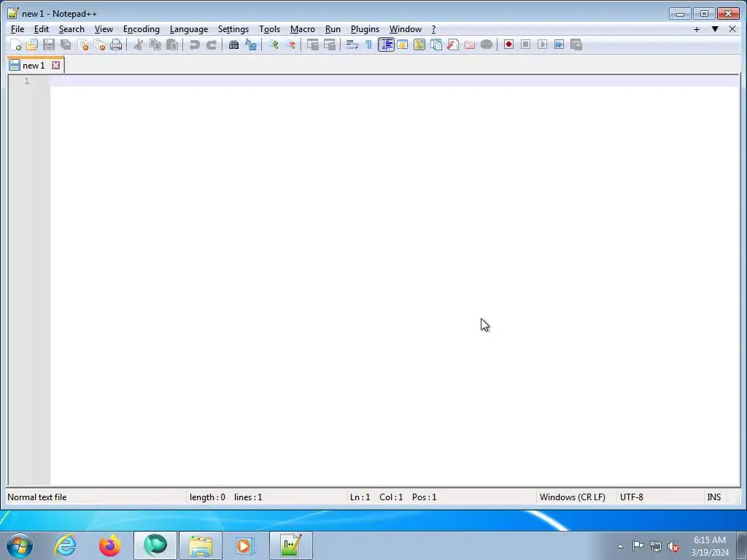Open the File menu
Image resolution: width=747 pixels, height=560 pixels.
(18, 29)
